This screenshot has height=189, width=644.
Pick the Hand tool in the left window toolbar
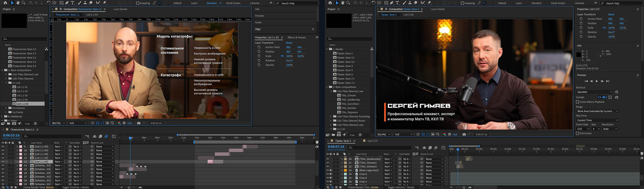(x=18, y=3)
